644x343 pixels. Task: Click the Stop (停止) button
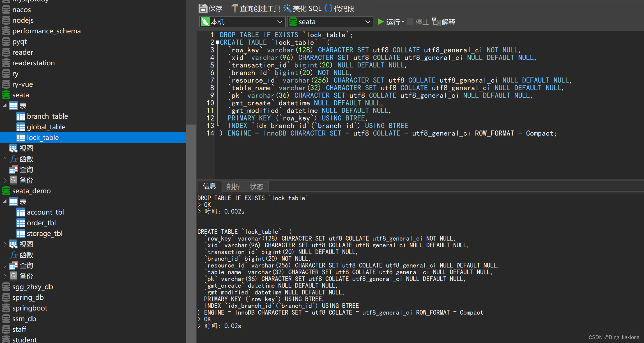click(418, 22)
